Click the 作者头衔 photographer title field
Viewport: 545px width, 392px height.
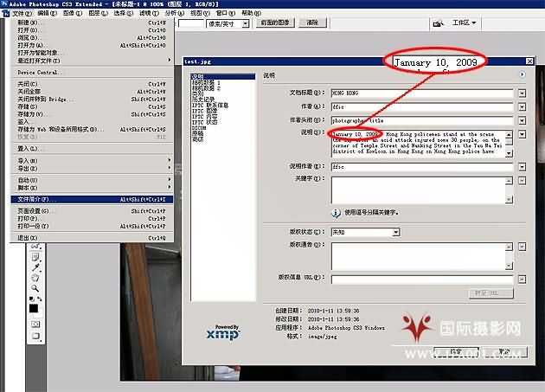[x=422, y=120]
